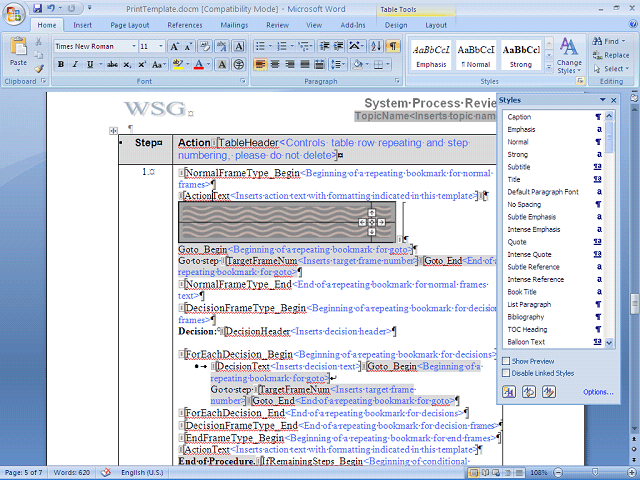The height and width of the screenshot is (480, 640).
Task: Save document from Quick Access Toolbar
Action: click(x=38, y=7)
